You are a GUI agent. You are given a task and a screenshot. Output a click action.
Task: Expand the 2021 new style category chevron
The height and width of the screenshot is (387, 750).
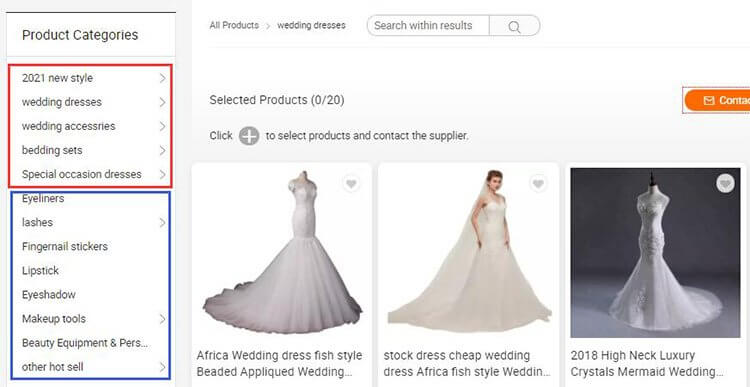163,78
